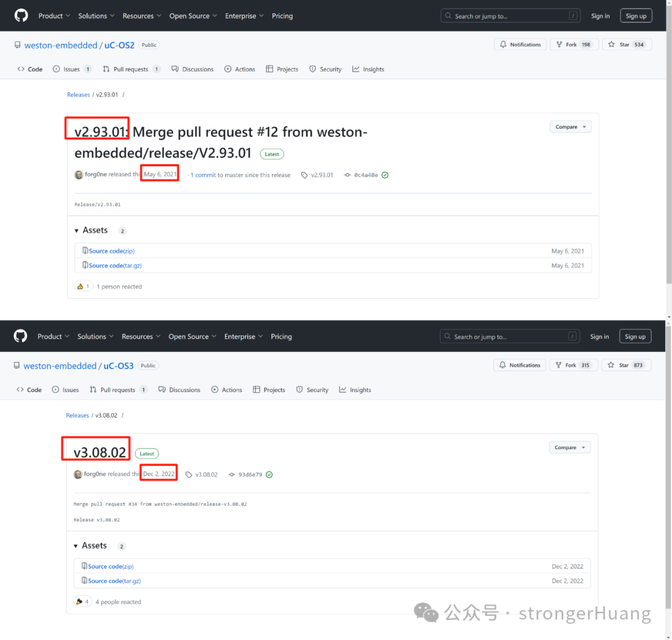Click Sign in on uC-OS2 page
672x640 pixels.
(600, 16)
